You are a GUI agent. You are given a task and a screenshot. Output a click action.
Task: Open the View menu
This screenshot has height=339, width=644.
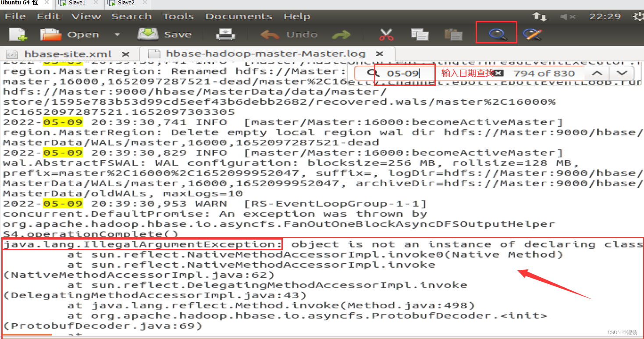coord(86,16)
